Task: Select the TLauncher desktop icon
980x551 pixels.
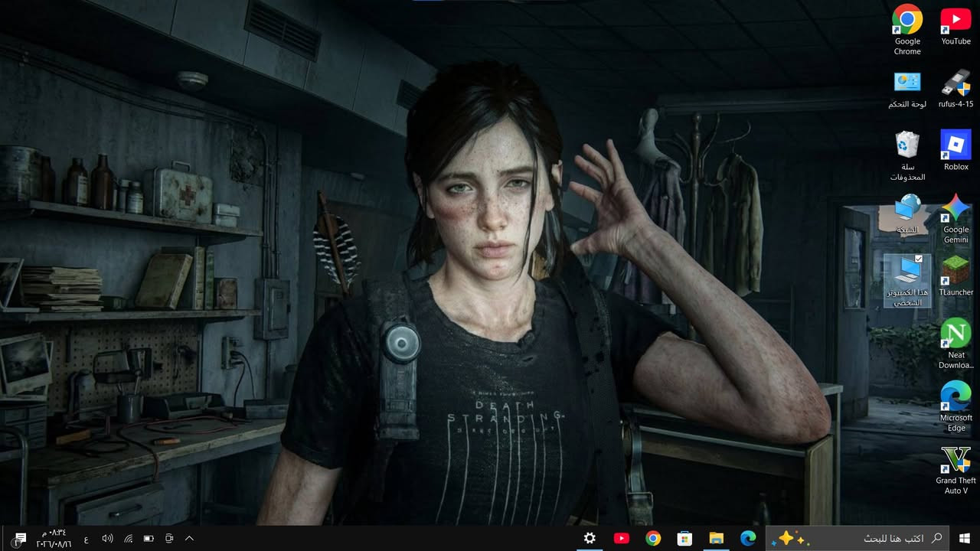Action: [955, 276]
